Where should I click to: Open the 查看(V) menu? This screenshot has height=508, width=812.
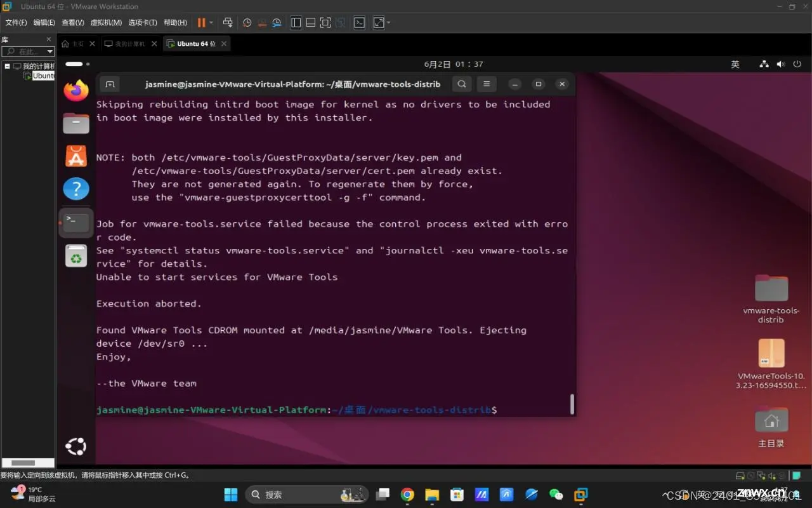(72, 22)
